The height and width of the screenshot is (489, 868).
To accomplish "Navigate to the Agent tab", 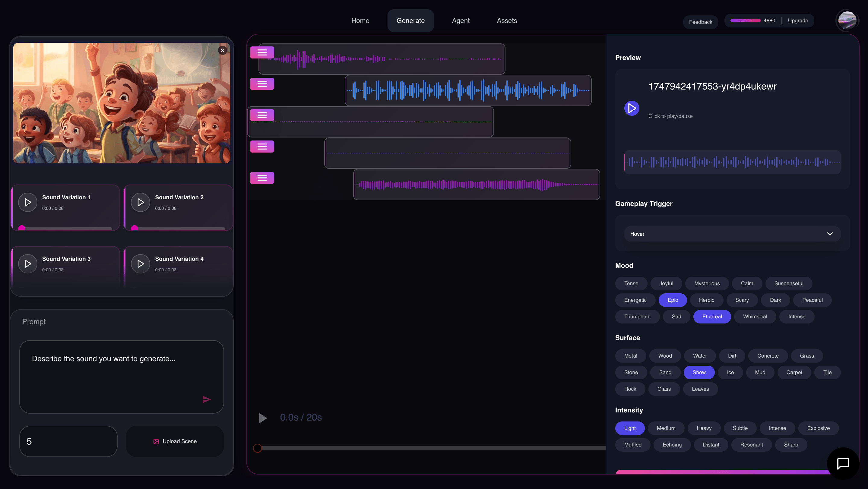I will 461,21.
